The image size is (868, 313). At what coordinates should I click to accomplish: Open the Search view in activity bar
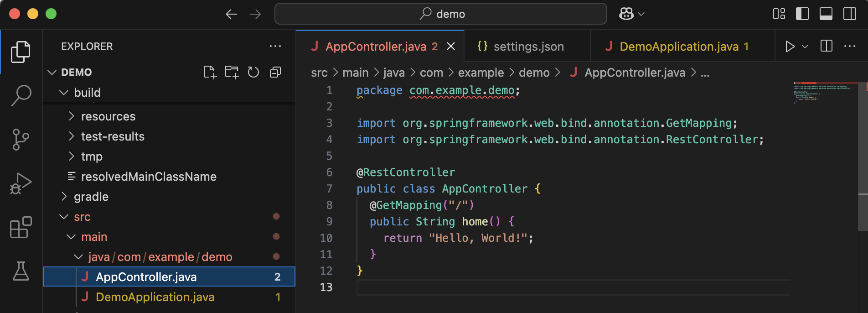point(21,96)
